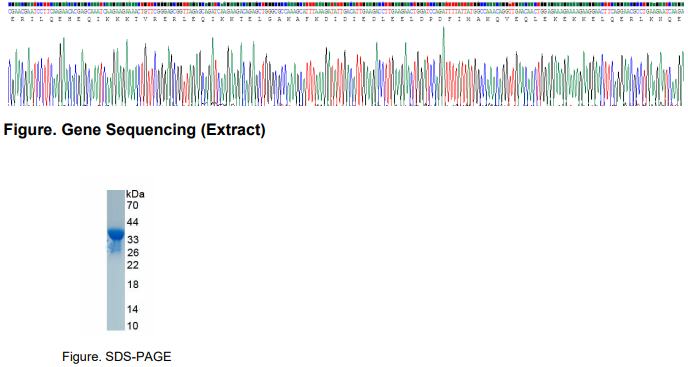
Task: Select the 10 kDa marker label
Action: tap(133, 326)
